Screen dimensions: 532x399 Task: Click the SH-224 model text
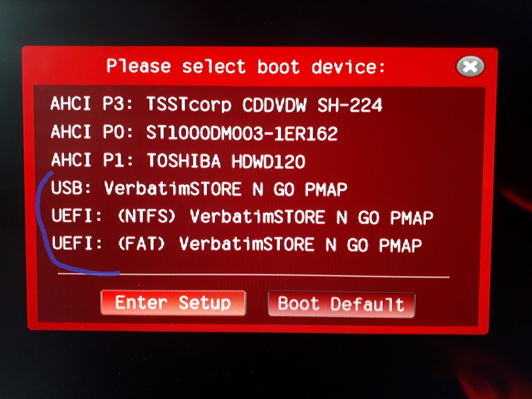350,105
